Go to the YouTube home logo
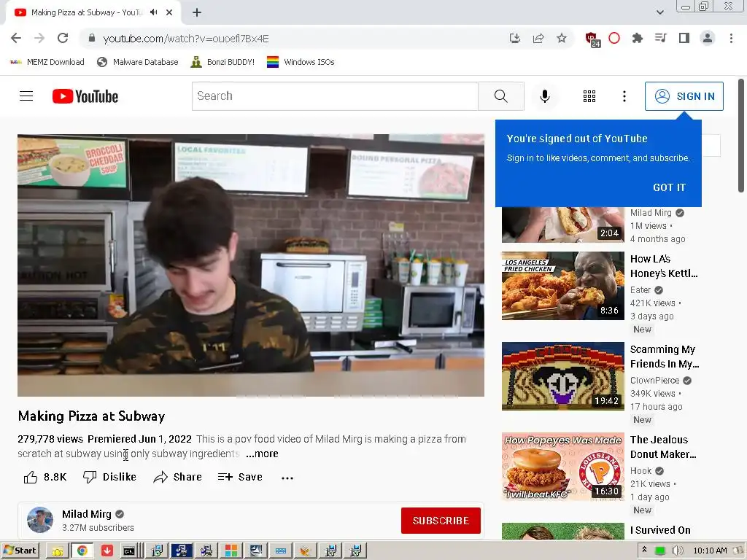The width and height of the screenshot is (747, 560). pos(85,96)
